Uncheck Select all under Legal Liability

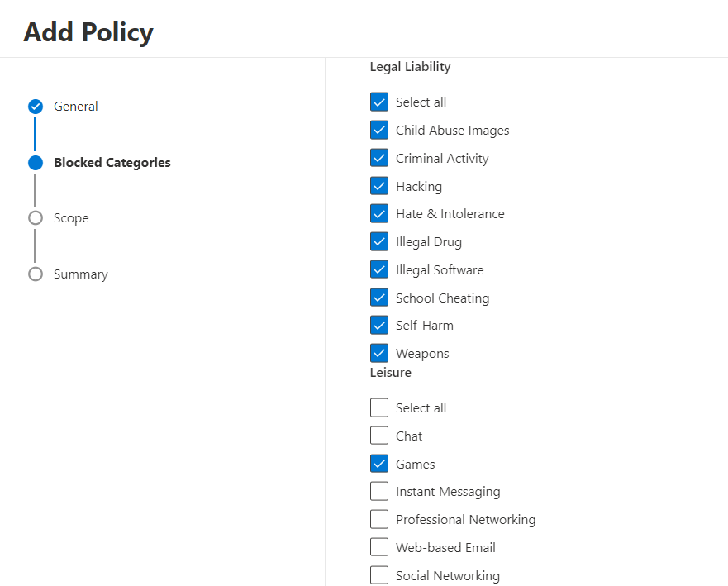pos(379,102)
